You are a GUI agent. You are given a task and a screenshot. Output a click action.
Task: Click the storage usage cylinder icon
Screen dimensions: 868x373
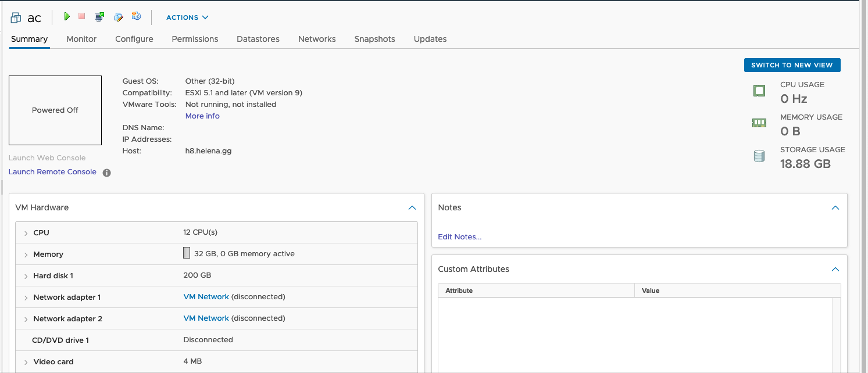tap(759, 156)
